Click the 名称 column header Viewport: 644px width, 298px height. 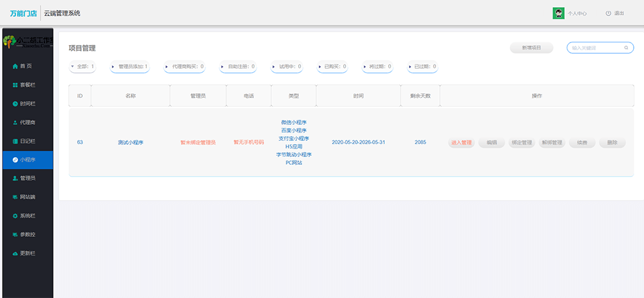pos(131,96)
